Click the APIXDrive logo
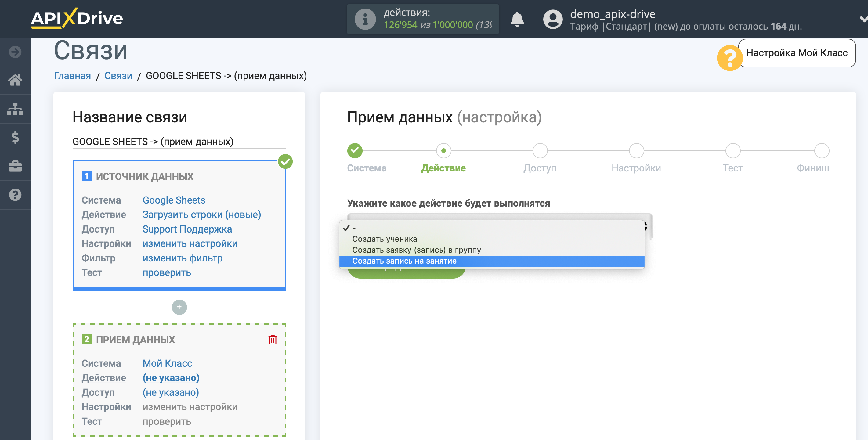This screenshot has height=440, width=868. [77, 18]
